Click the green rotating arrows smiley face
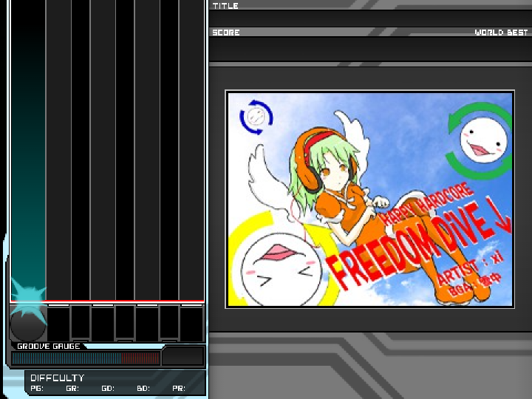The image size is (532, 399). (x=480, y=140)
